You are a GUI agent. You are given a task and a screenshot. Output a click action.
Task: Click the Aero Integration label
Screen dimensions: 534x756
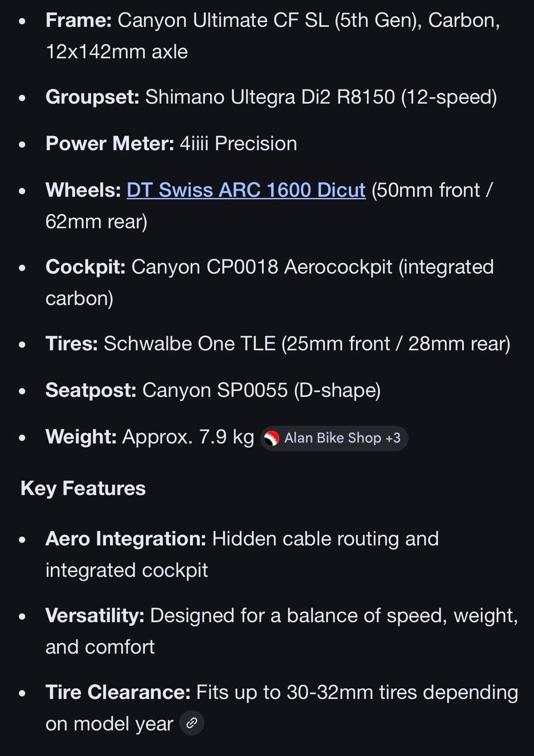pos(126,539)
